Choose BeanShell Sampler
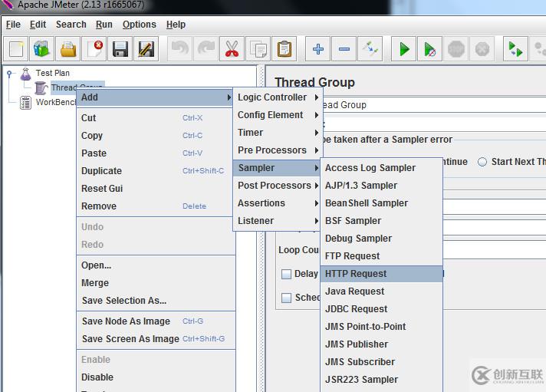Image resolution: width=546 pixels, height=392 pixels. tap(382, 203)
